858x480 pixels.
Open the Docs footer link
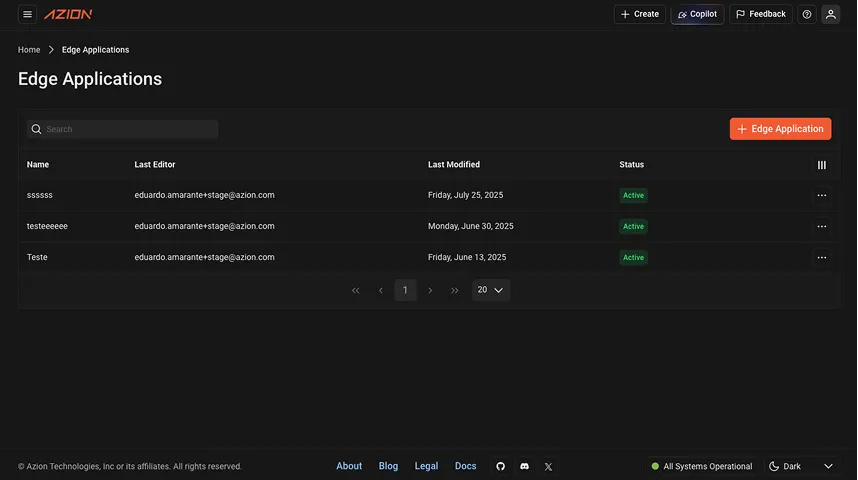click(465, 466)
